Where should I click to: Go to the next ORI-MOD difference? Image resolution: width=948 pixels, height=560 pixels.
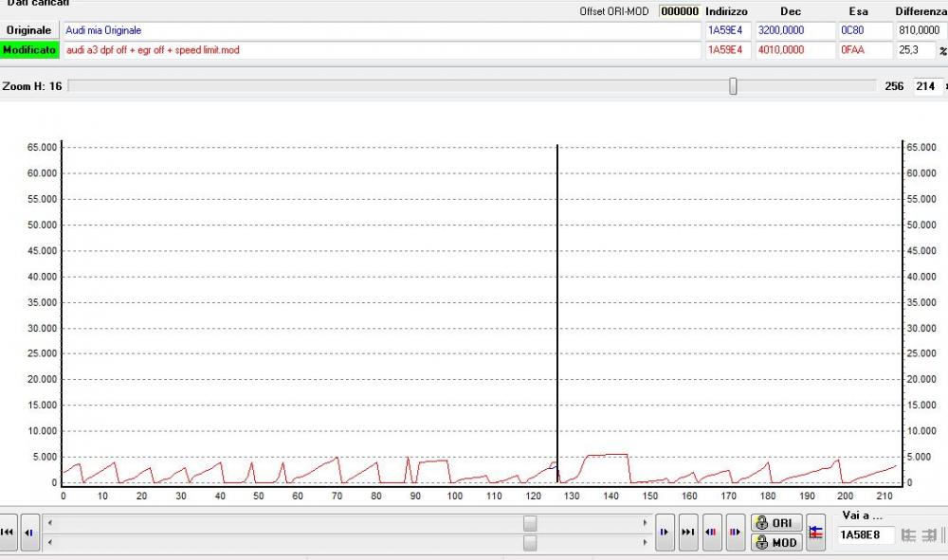734,533
